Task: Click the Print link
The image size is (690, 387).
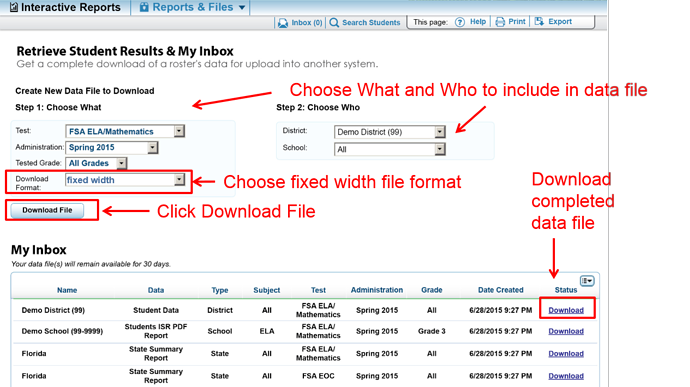Action: 517,22
